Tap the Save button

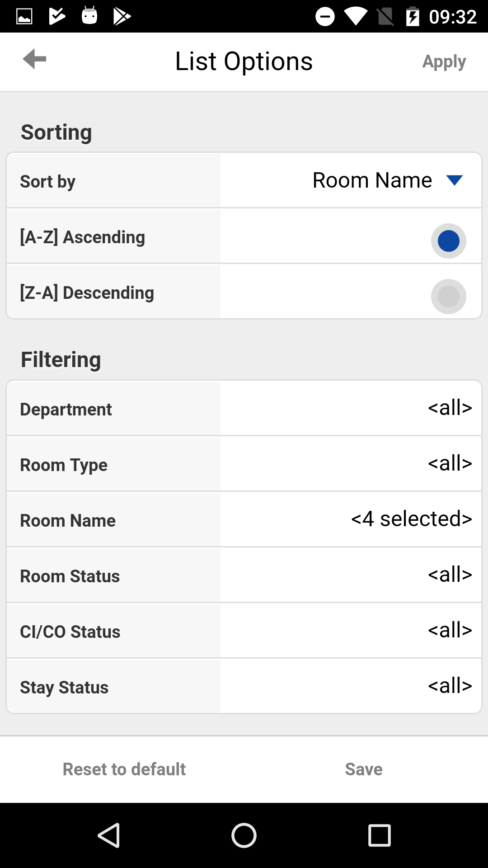364,769
